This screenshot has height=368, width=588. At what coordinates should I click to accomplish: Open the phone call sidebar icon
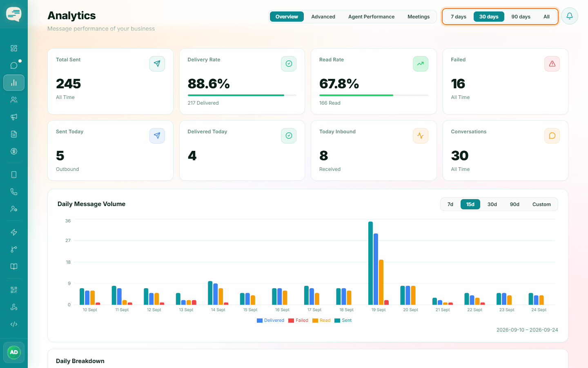coord(14,192)
